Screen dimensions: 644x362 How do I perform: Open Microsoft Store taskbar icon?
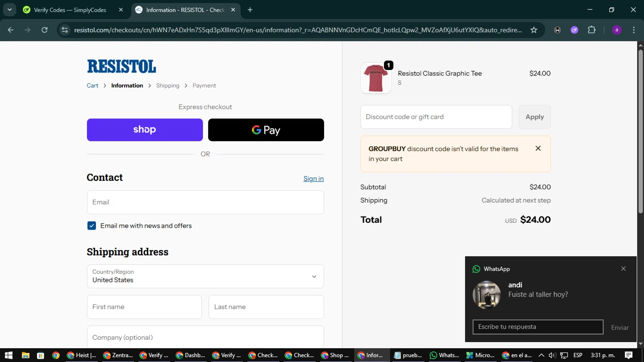40,355
